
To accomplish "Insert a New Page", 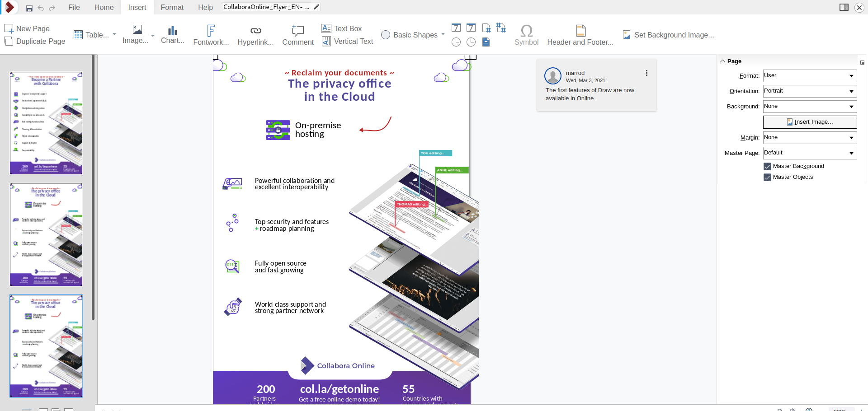I will point(27,28).
